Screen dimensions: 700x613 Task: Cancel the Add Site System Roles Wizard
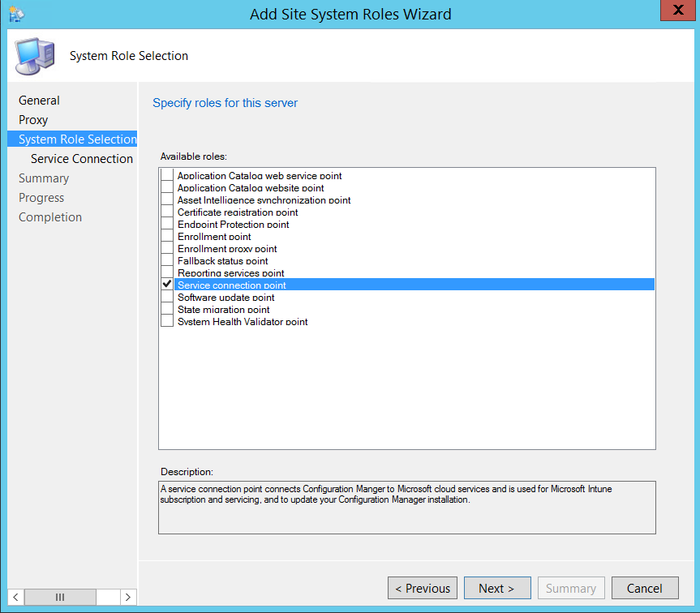click(645, 588)
